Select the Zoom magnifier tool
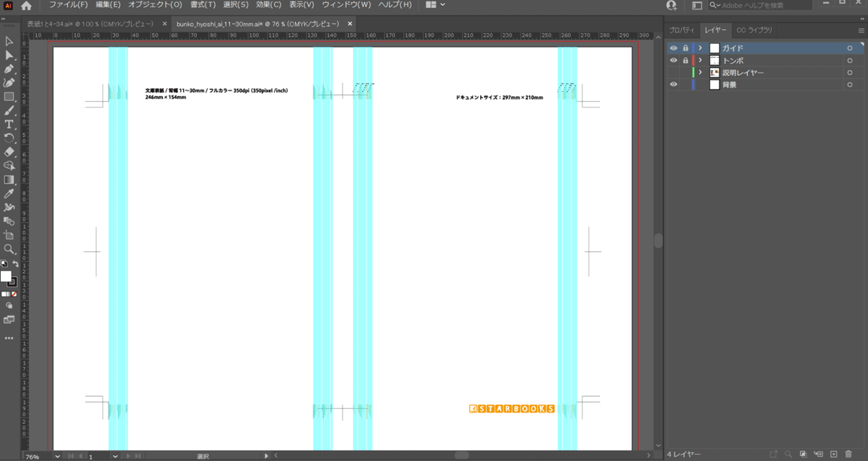 pos(9,249)
